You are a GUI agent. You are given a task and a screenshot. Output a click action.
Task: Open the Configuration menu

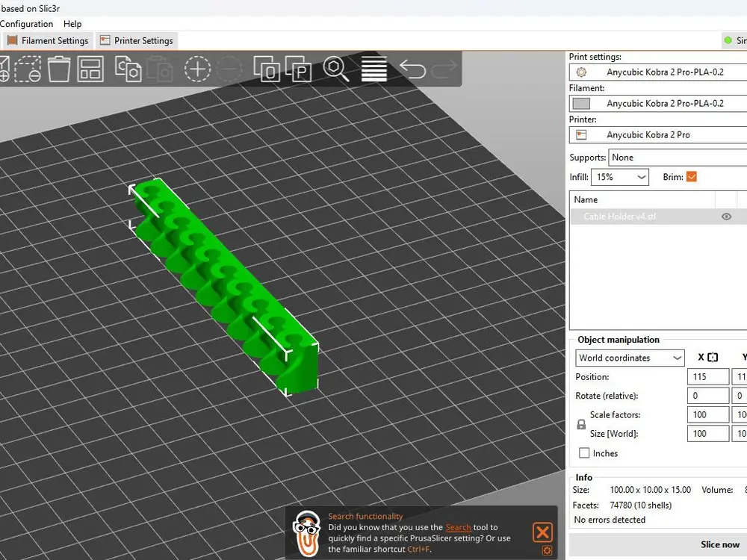[26, 24]
